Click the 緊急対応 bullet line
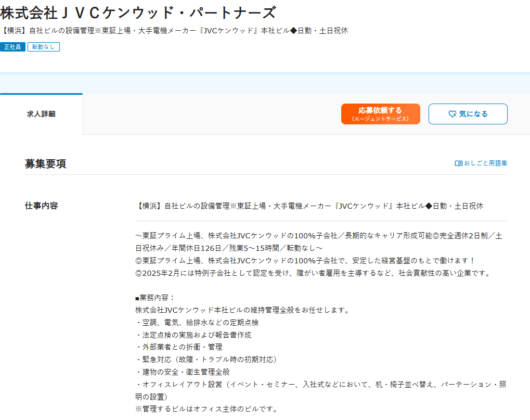This screenshot has width=530, height=420. [x=206, y=359]
